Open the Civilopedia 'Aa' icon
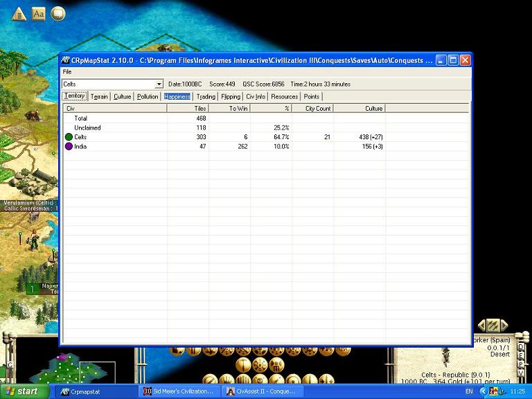 click(38, 14)
